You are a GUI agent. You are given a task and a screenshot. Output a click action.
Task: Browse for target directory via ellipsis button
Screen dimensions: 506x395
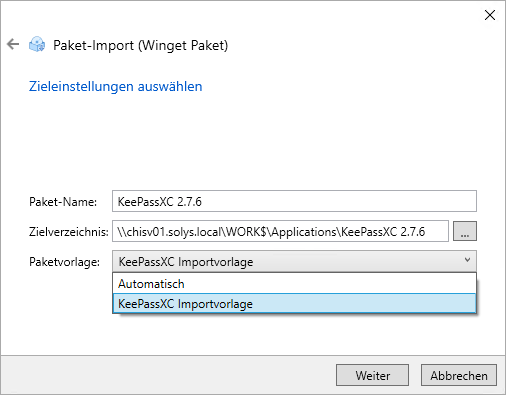click(465, 231)
